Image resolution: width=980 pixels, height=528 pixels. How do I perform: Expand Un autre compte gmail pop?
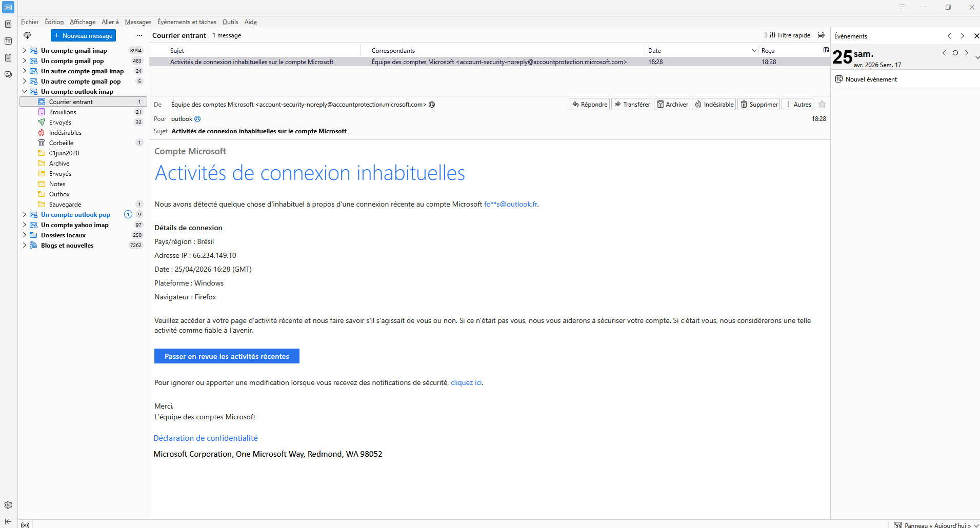tap(24, 82)
